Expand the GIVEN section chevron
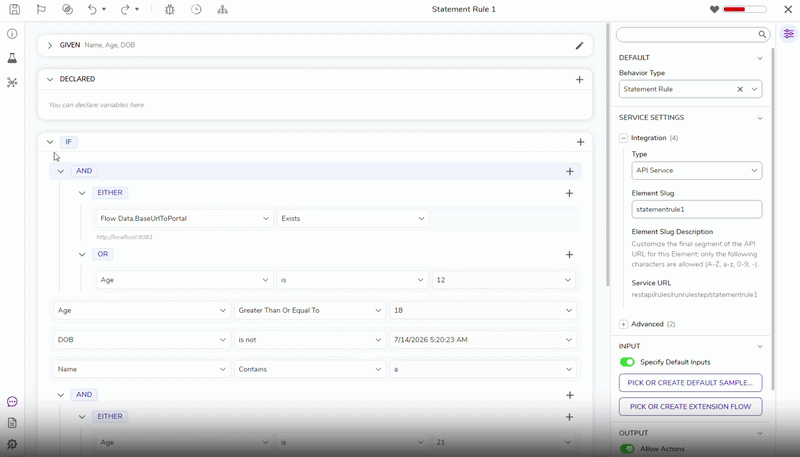Viewport: 800px width, 457px height. 49,45
